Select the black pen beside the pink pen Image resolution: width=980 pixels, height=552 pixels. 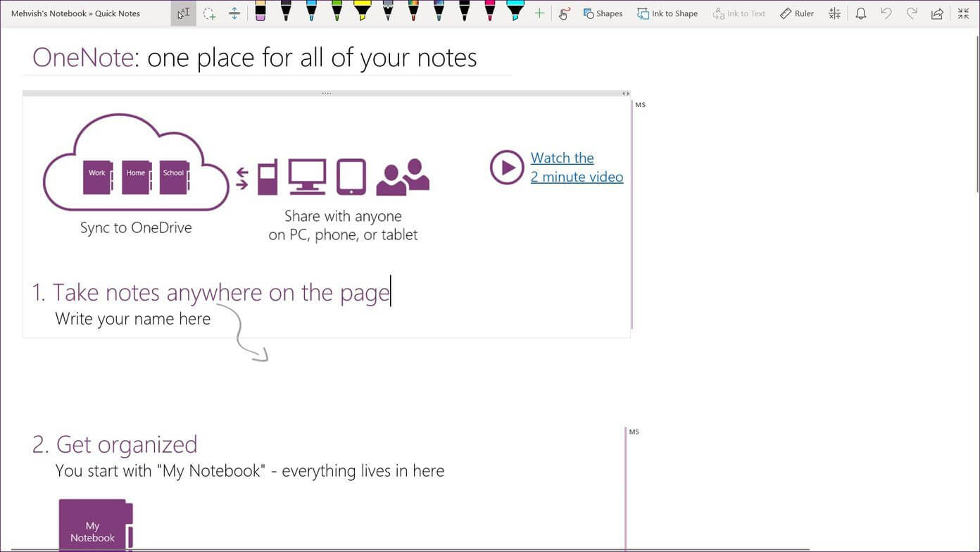[x=464, y=11]
